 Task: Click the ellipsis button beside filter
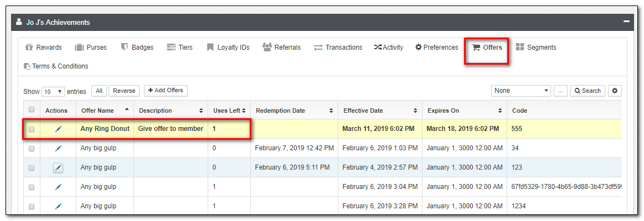pyautogui.click(x=560, y=91)
